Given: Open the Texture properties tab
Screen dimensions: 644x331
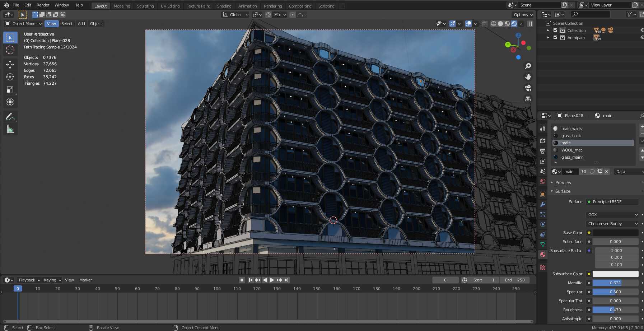Looking at the screenshot, I should pyautogui.click(x=543, y=267).
